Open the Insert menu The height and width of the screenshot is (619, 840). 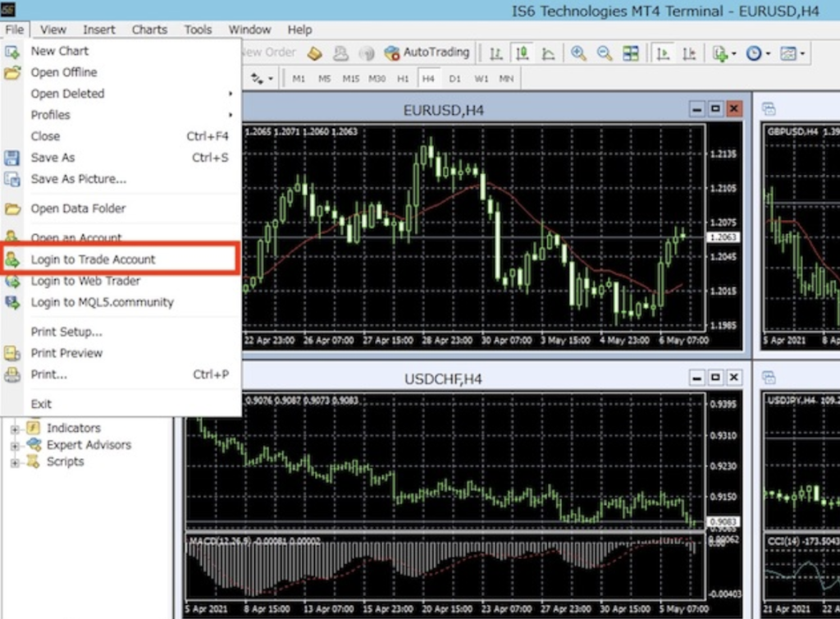tap(99, 30)
